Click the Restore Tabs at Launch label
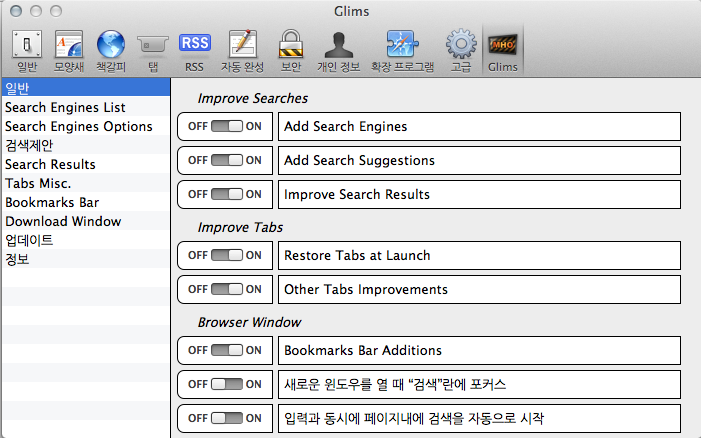 pyautogui.click(x=479, y=255)
